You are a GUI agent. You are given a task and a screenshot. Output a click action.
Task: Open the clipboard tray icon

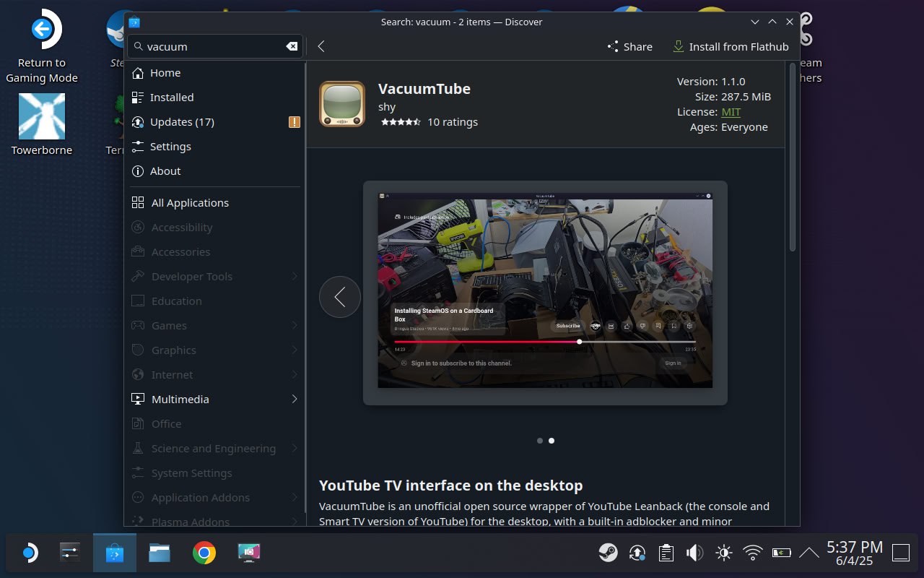666,553
